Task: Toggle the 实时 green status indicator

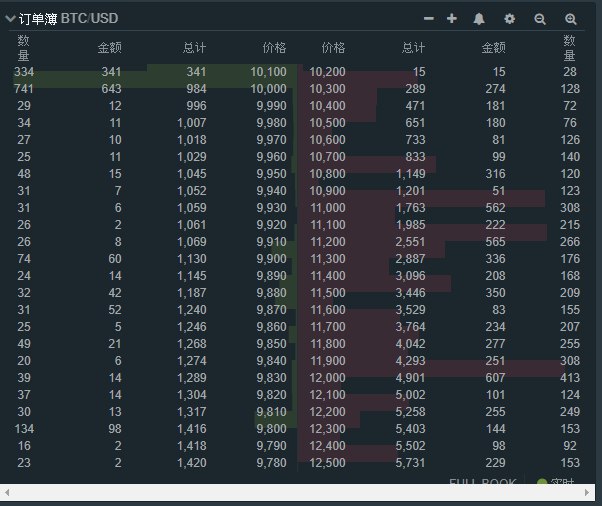Action: coord(543,484)
